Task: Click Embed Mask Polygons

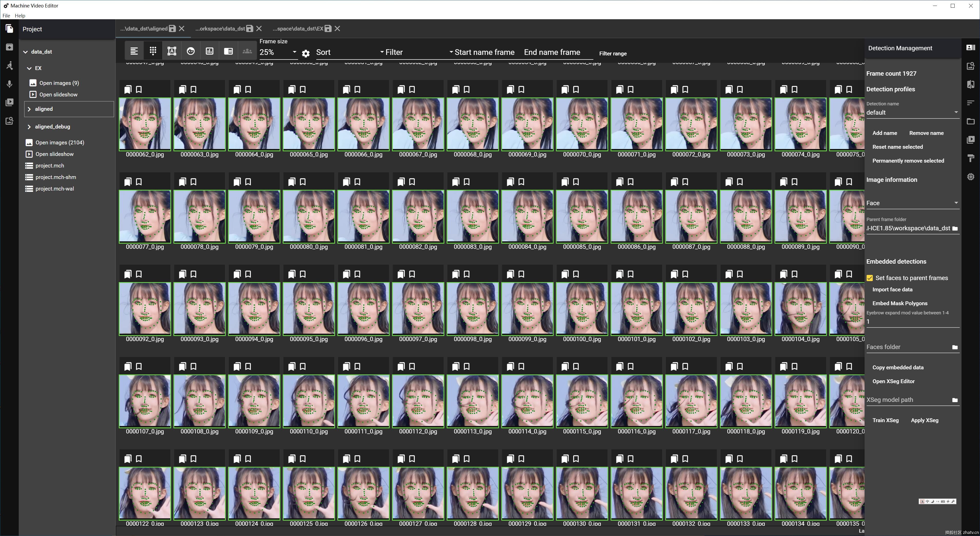Action: pyautogui.click(x=900, y=303)
